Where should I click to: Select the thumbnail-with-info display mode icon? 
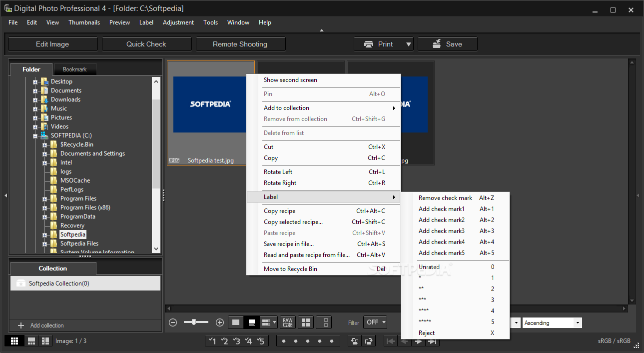[252, 322]
